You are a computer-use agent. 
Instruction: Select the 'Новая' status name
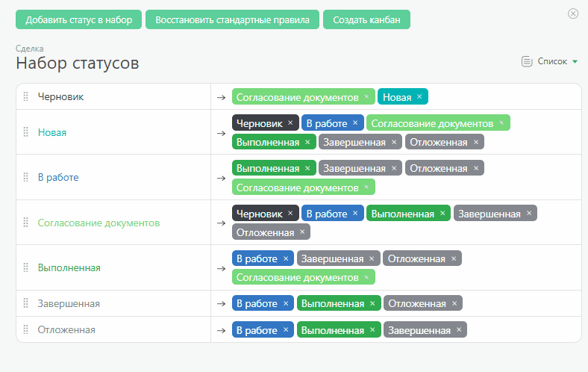pyautogui.click(x=52, y=132)
